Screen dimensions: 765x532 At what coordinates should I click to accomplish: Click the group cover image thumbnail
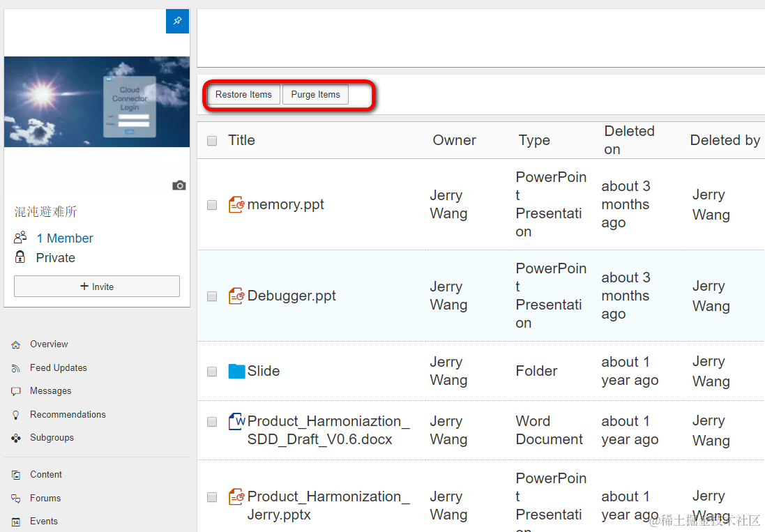tap(97, 101)
